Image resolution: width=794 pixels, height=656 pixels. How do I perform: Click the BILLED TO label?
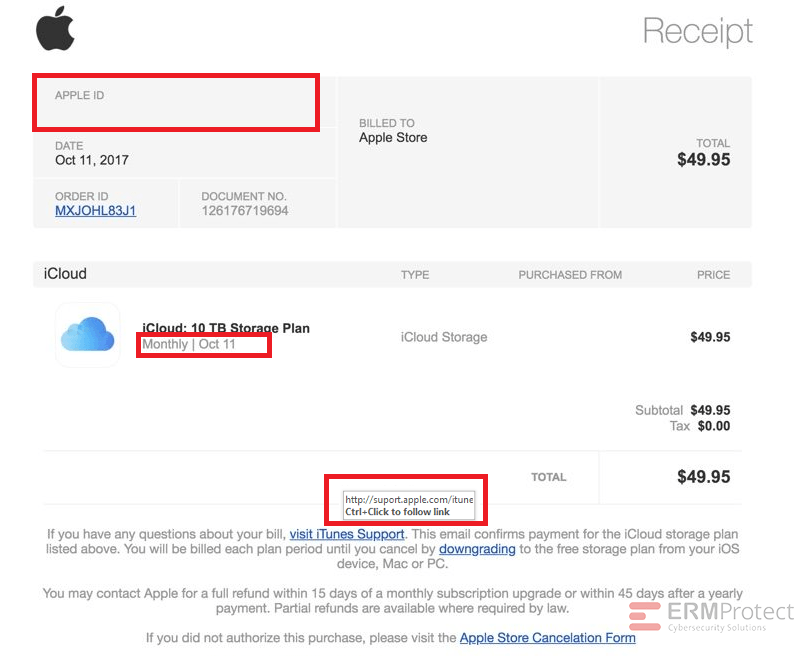coord(387,123)
